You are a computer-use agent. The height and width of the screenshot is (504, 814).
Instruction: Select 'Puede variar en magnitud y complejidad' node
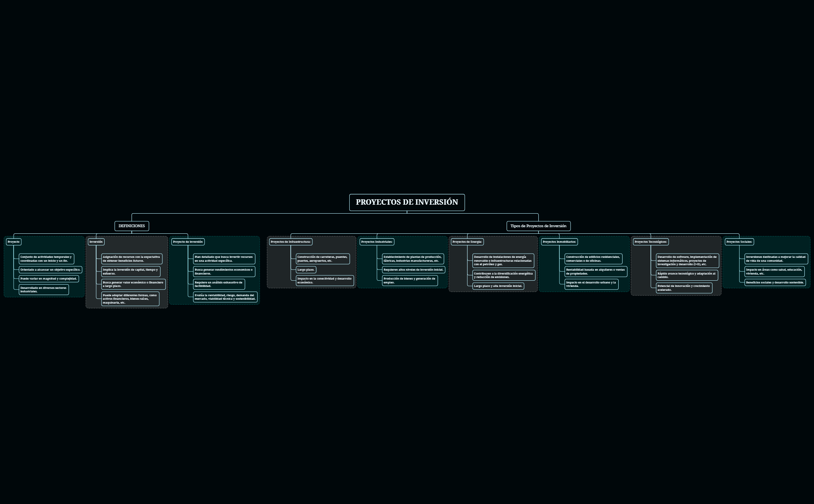point(48,279)
